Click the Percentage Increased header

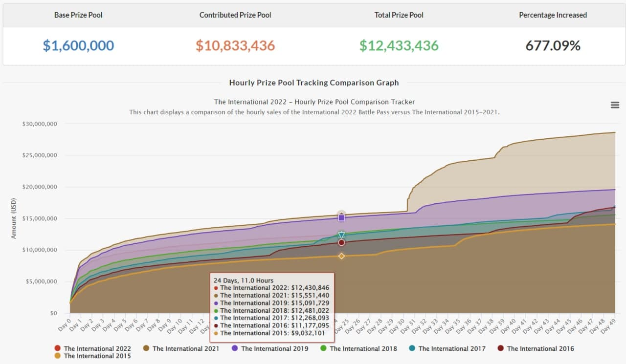tap(553, 15)
